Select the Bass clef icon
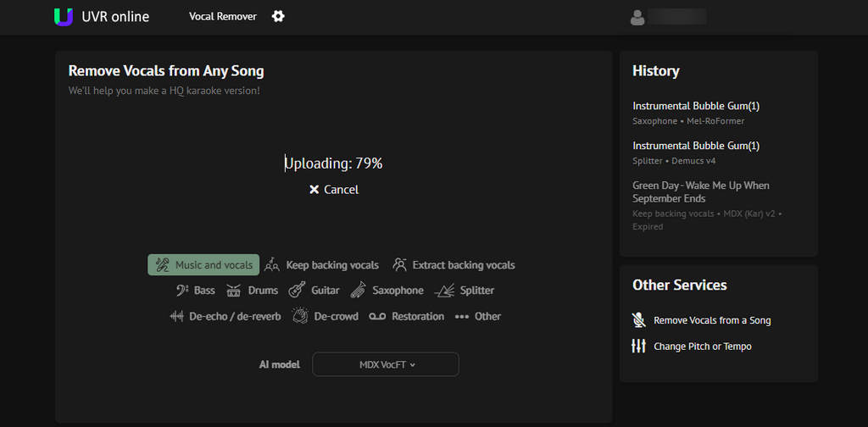 pos(182,291)
